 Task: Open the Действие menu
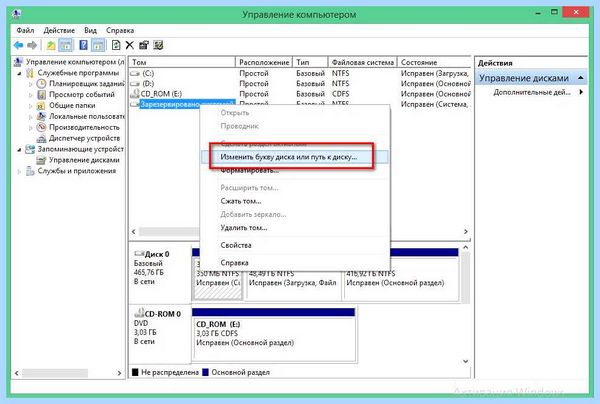click(x=59, y=30)
